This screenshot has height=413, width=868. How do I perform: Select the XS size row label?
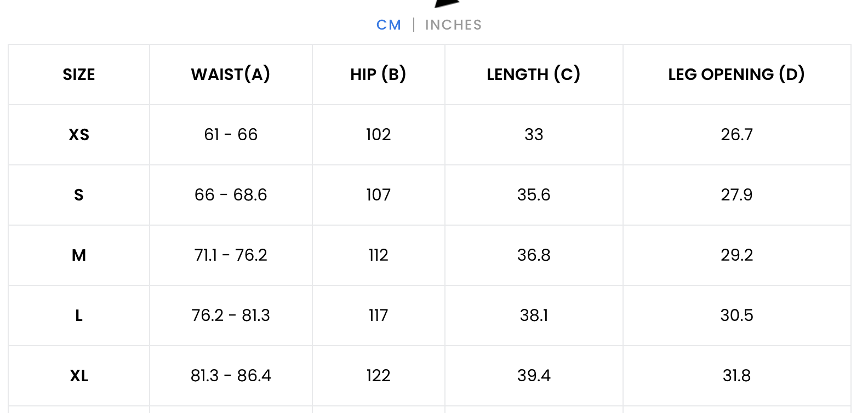tap(79, 135)
